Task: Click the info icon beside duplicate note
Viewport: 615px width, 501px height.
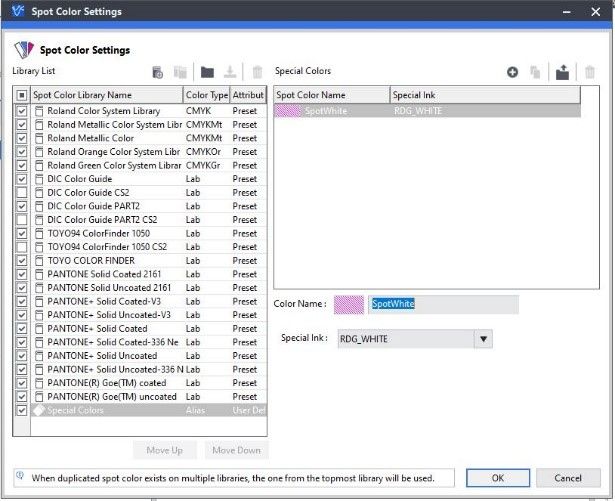Action: point(20,475)
